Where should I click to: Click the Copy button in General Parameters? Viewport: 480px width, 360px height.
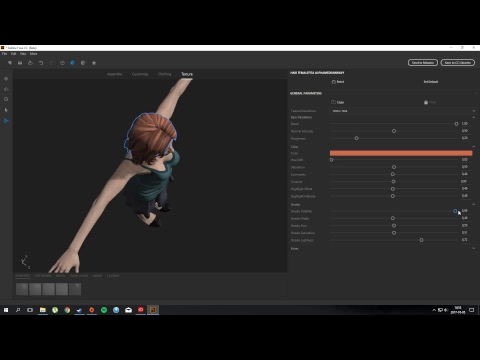[338, 102]
